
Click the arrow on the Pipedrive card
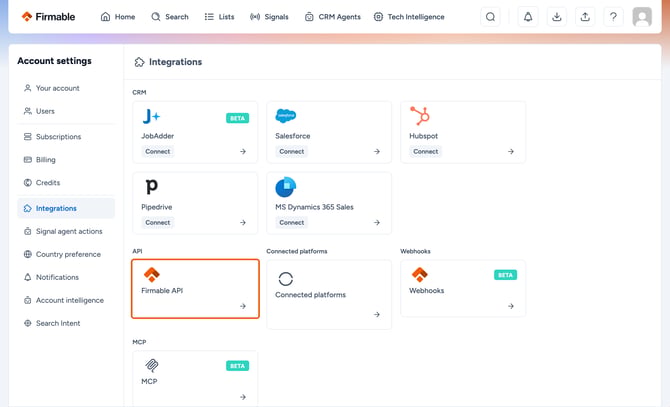pyautogui.click(x=243, y=223)
